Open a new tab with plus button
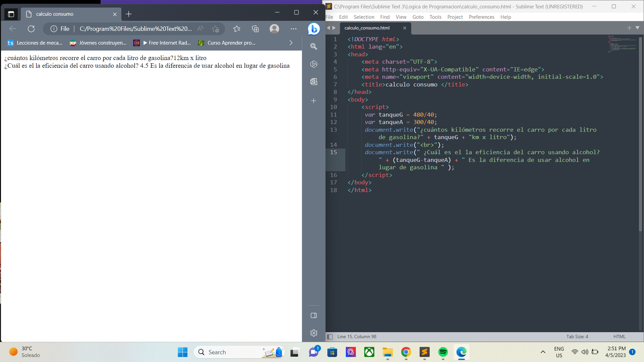The width and height of the screenshot is (644, 362). (128, 14)
